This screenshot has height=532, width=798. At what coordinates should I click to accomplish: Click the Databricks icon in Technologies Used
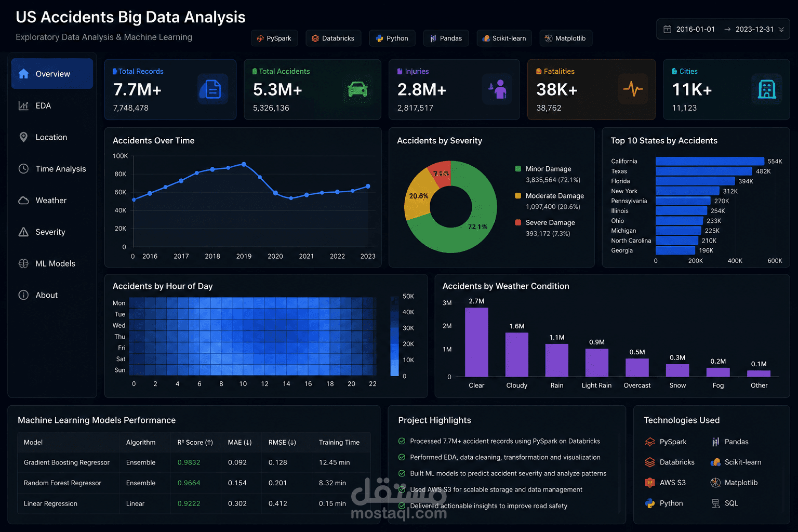(650, 462)
